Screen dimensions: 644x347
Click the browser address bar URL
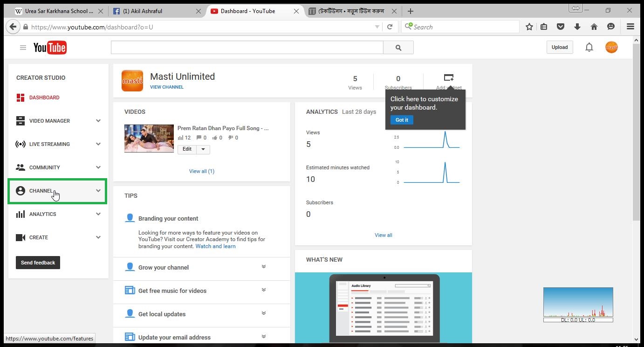tap(200, 27)
